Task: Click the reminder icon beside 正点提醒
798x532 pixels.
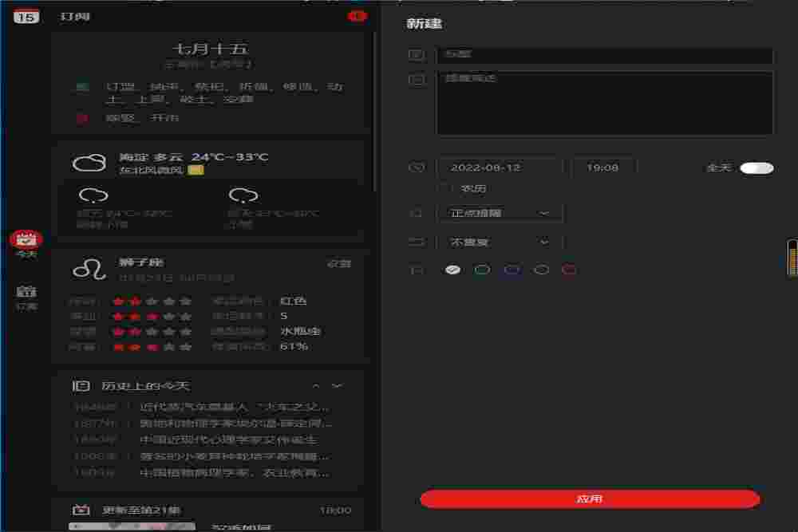Action: point(417,213)
